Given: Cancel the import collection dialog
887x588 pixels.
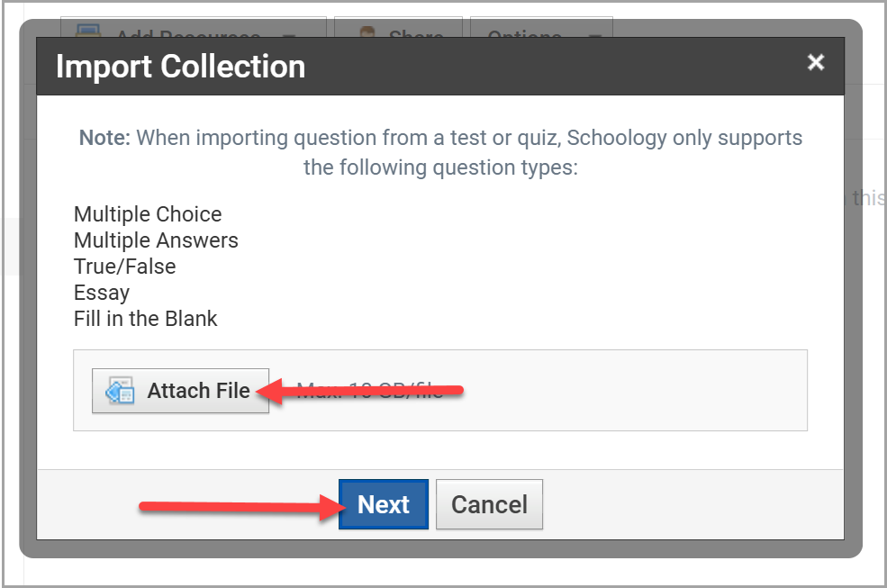Looking at the screenshot, I should (489, 504).
